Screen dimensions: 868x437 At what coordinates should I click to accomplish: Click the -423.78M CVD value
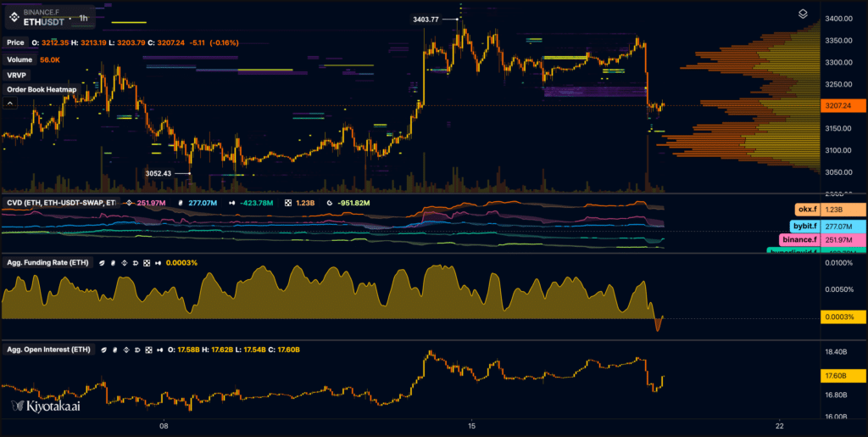coord(256,204)
